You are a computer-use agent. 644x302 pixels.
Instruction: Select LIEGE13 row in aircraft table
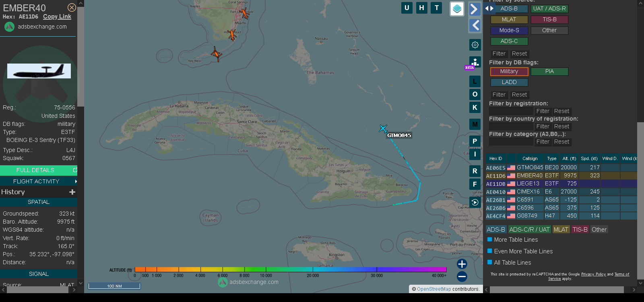click(x=561, y=183)
